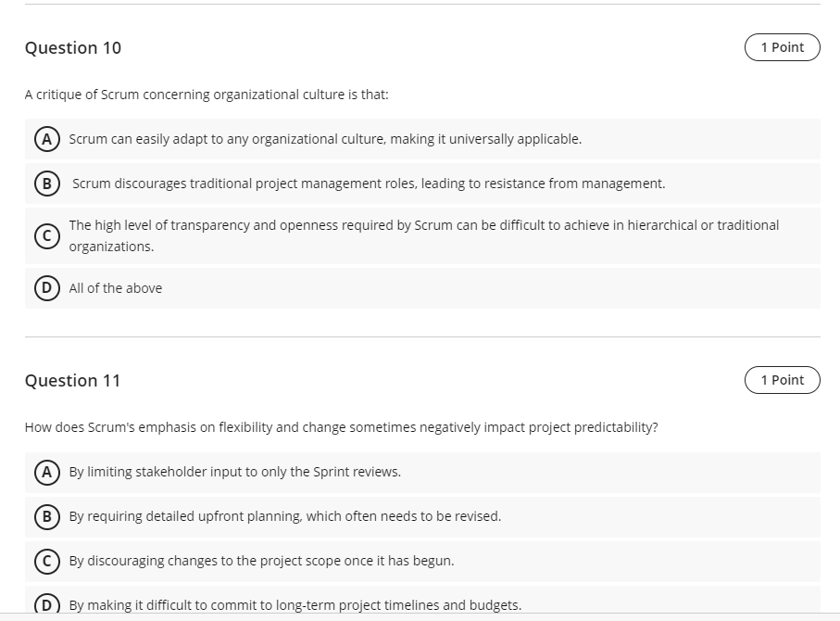Image resolution: width=840 pixels, height=621 pixels.
Task: Select option C for Question 11
Action: point(46,560)
